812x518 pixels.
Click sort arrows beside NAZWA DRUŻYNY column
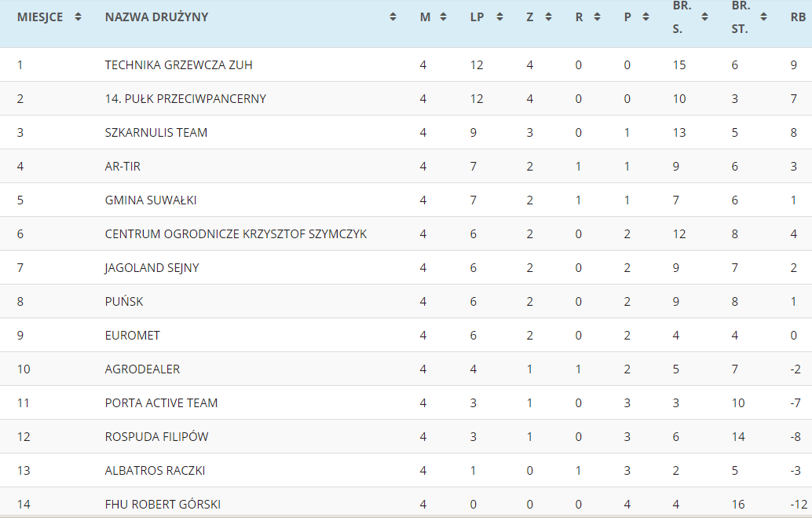(393, 17)
